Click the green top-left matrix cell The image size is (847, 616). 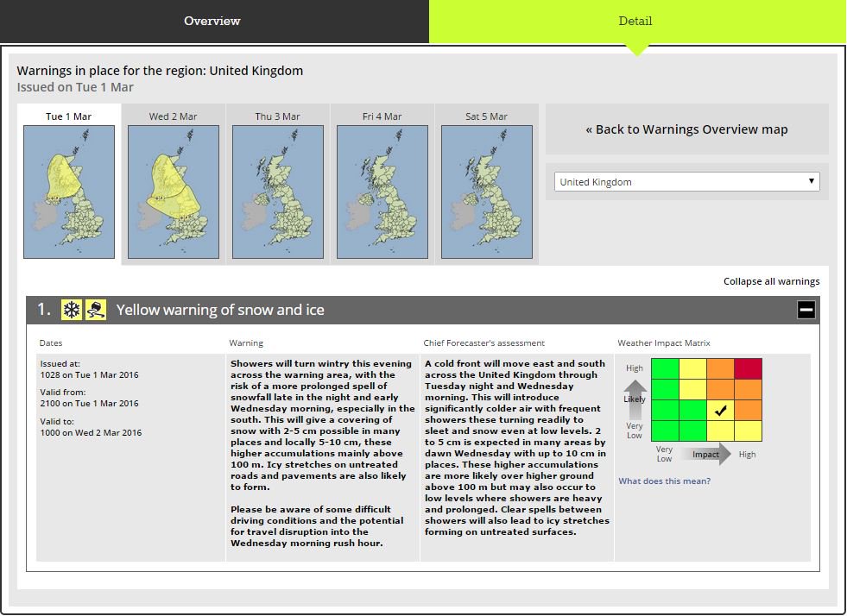point(665,368)
